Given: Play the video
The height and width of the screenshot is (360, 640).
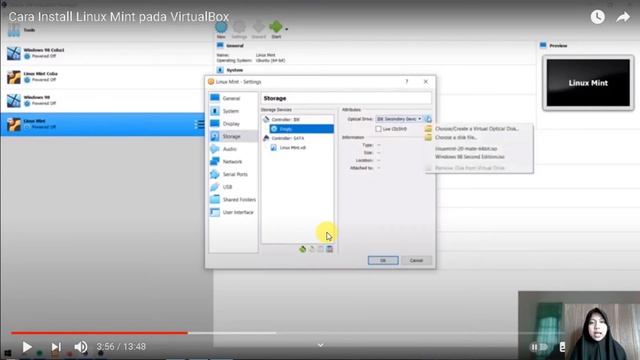Looking at the screenshot, I should point(27,347).
